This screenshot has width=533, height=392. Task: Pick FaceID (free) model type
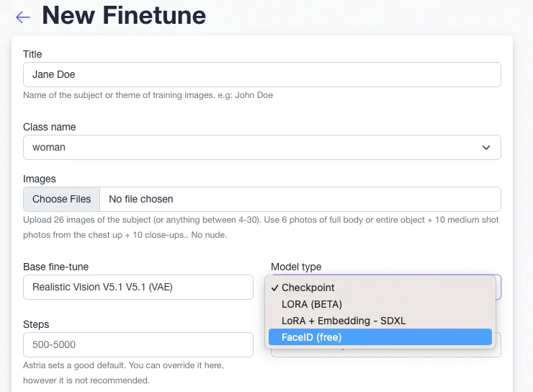380,337
